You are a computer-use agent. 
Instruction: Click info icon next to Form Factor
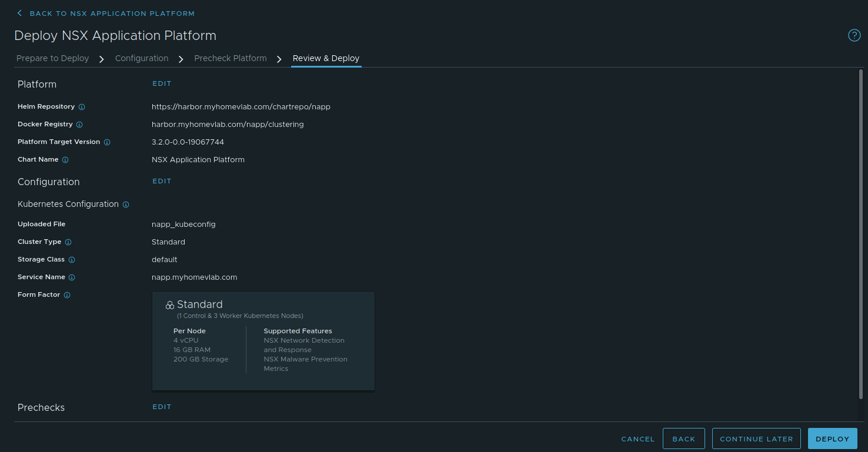pyautogui.click(x=67, y=295)
